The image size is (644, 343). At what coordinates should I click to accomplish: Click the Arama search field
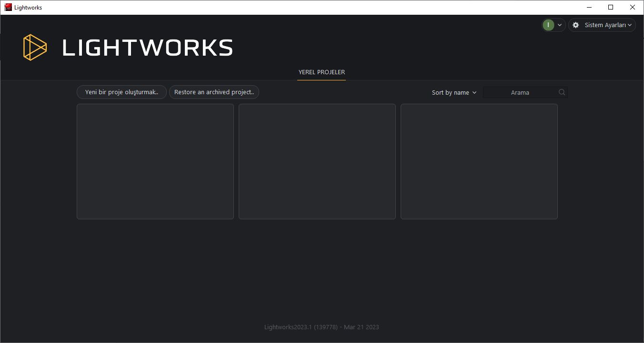click(x=525, y=92)
